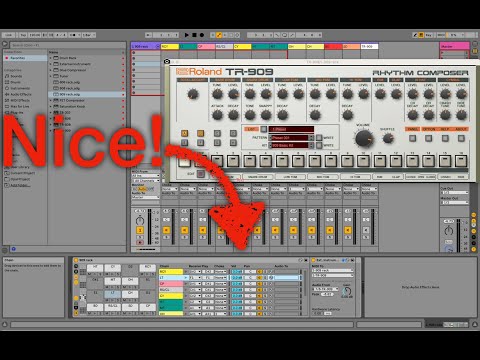The width and height of the screenshot is (480, 360).
Task: Select the CP track header
Action: click(206, 47)
